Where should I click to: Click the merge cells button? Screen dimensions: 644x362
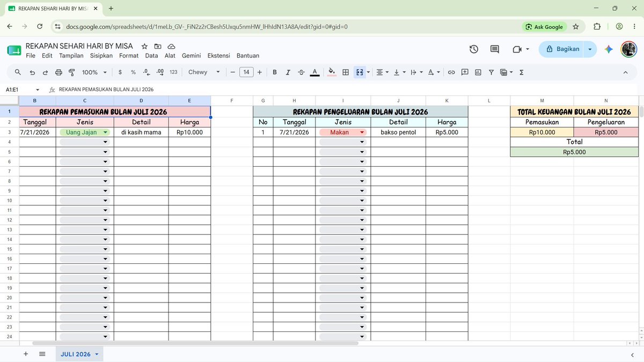click(x=359, y=72)
